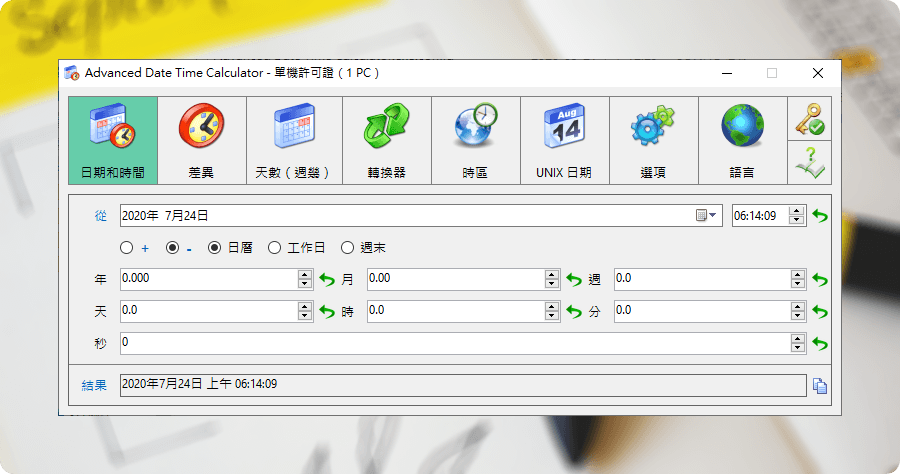Decrease 月 value with down spinner
This screenshot has width=900, height=474.
(552, 284)
